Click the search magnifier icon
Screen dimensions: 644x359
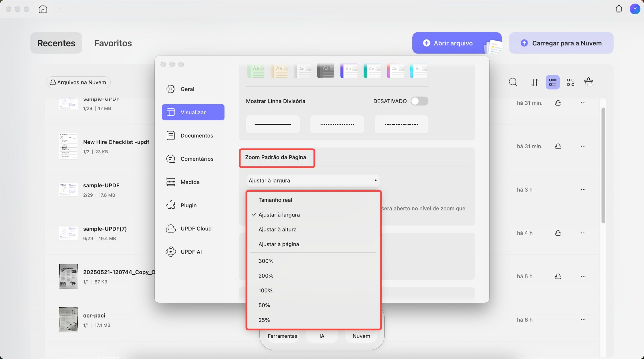tap(513, 82)
